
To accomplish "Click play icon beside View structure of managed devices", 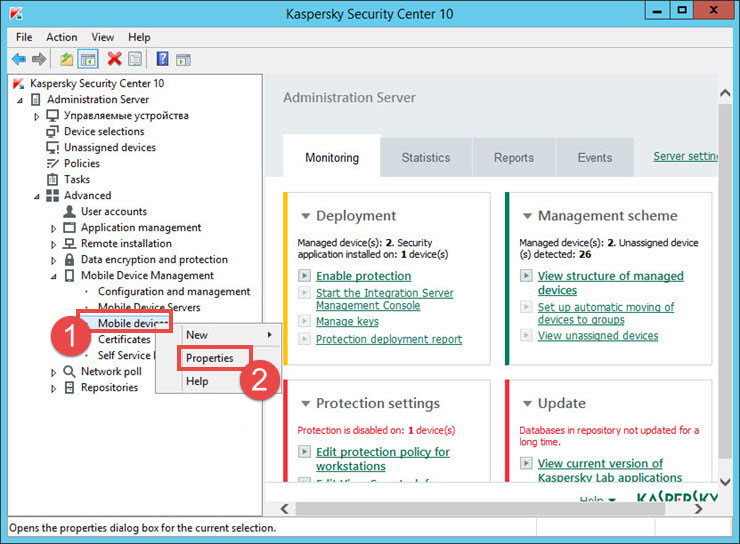I will 526,276.
